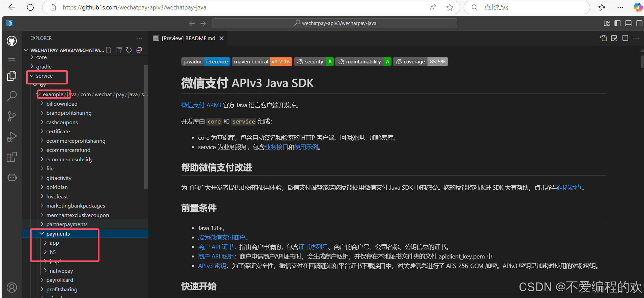Click the coverage 85.5% badge
This screenshot has height=298, width=644.
420,62
